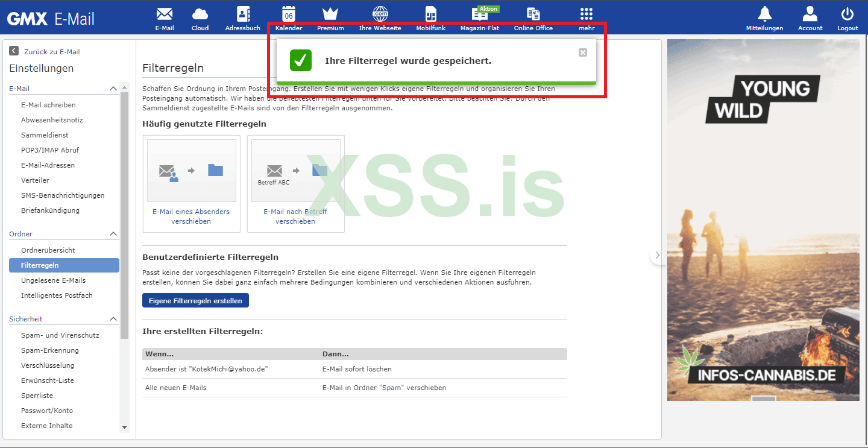Viewport: 868px width, 448px height.
Task: Open the Cloud storage icon
Action: pos(200,19)
